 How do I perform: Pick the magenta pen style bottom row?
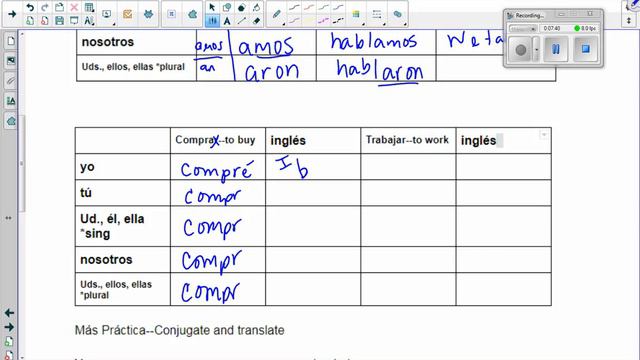point(323,20)
